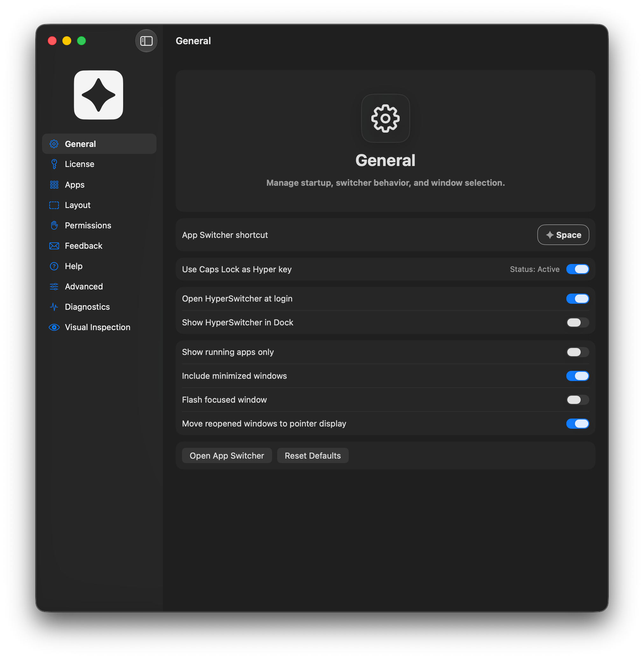Open the General settings section

click(x=99, y=144)
